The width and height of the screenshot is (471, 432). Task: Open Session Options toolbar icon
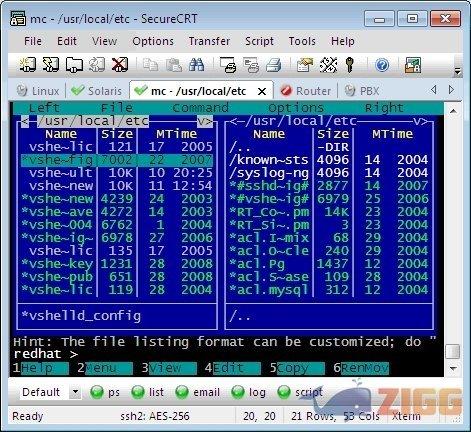click(305, 65)
